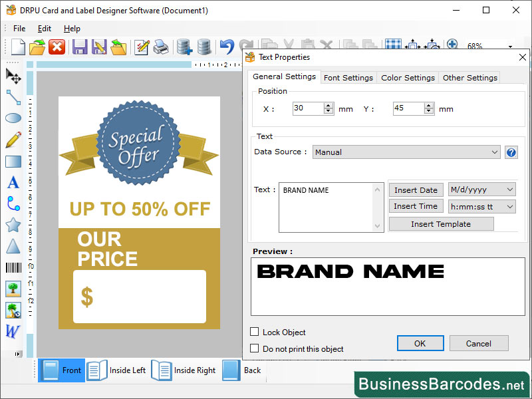
Task: Switch to the Font Settings tab
Action: tap(348, 77)
